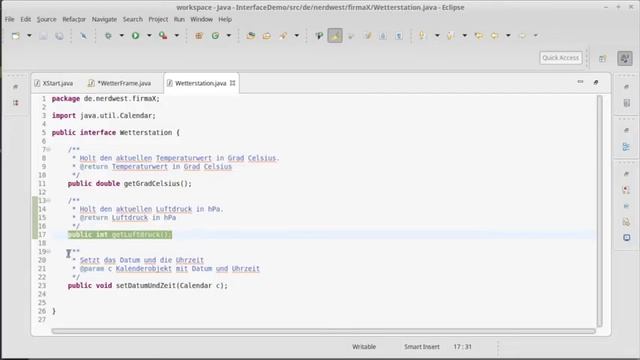Open the Back history dropdown arrow

pos(508,36)
